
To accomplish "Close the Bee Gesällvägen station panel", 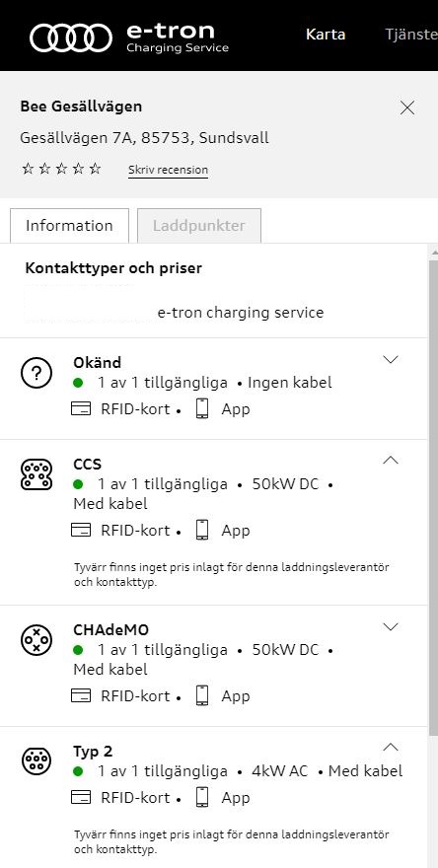I will click(x=407, y=108).
